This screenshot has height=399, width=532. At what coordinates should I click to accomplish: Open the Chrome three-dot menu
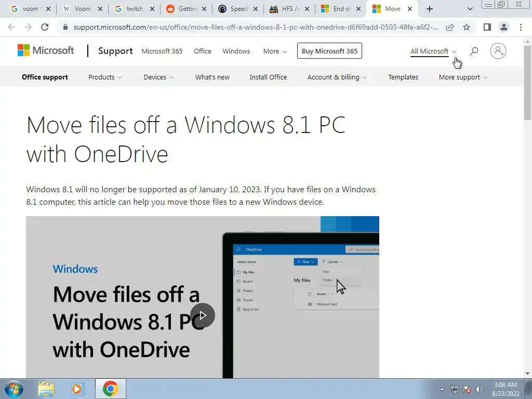click(x=521, y=27)
